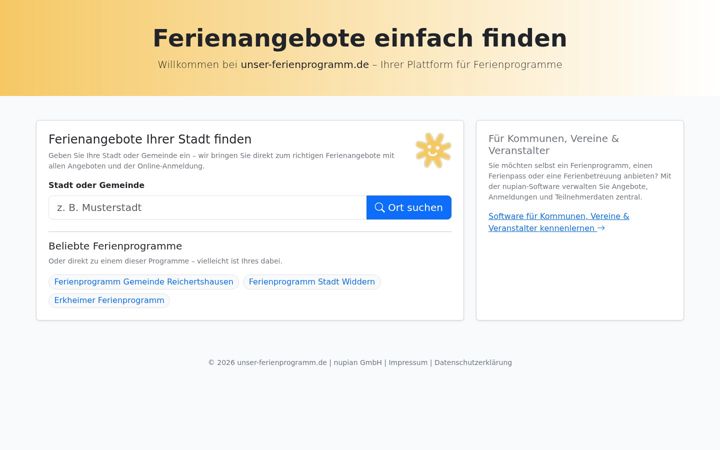Viewport: 720px width, 450px height.
Task: Click the smiling sun mascot icon
Action: pyautogui.click(x=433, y=150)
